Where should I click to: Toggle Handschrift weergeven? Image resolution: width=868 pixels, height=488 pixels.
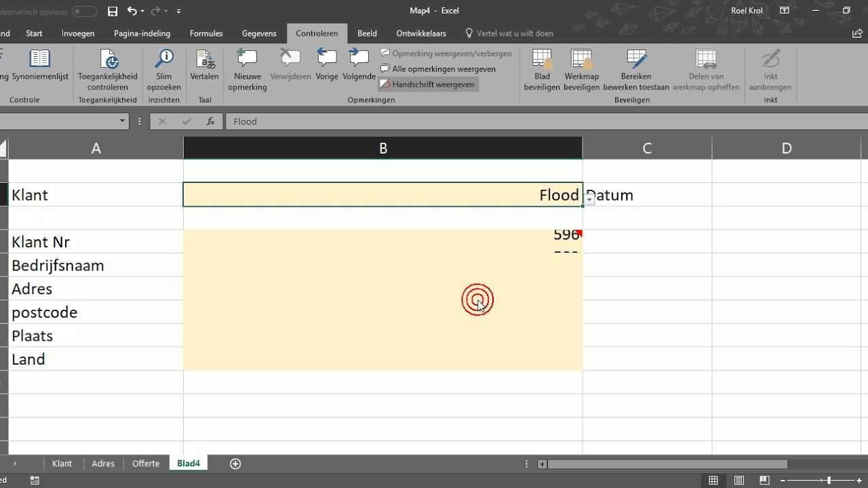428,85
